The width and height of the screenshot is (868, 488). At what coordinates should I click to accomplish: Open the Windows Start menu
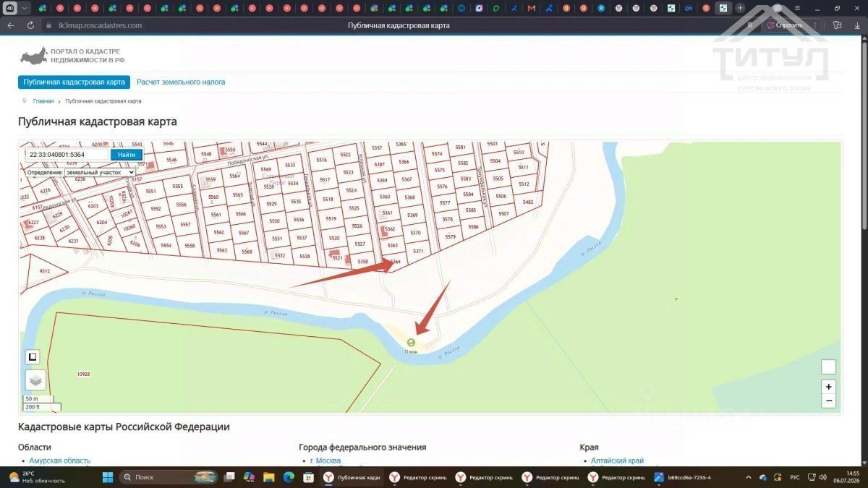108,477
